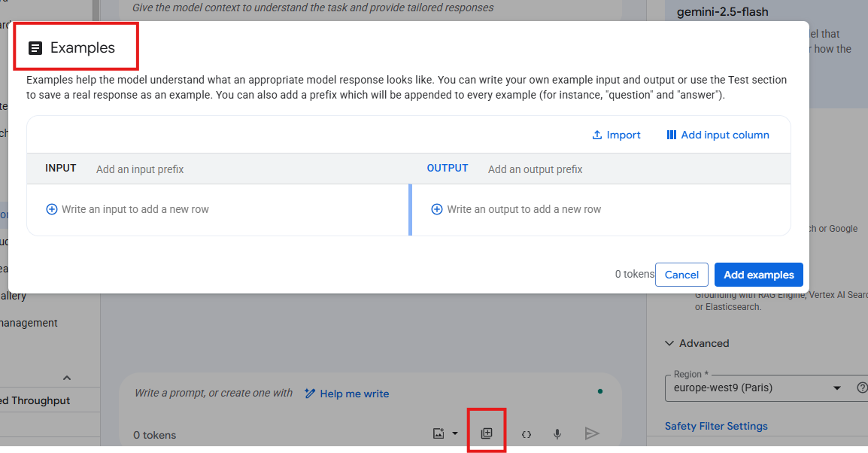Click the Examples document icon in header
The width and height of the screenshot is (868, 453).
tap(35, 48)
